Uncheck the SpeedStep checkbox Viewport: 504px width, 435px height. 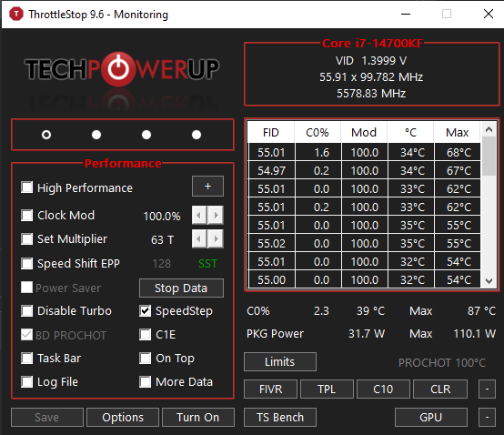145,311
